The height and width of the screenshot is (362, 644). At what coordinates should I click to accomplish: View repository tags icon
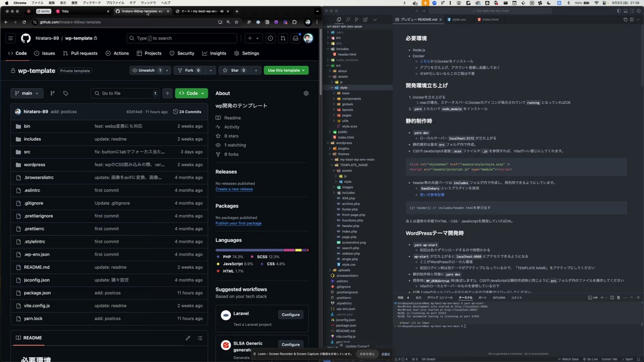tap(65, 93)
